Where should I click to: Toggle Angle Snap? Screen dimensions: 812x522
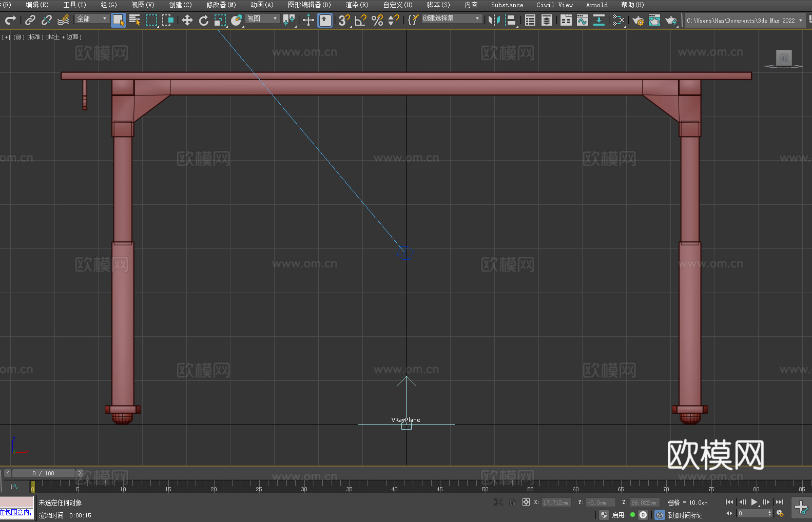point(361,20)
